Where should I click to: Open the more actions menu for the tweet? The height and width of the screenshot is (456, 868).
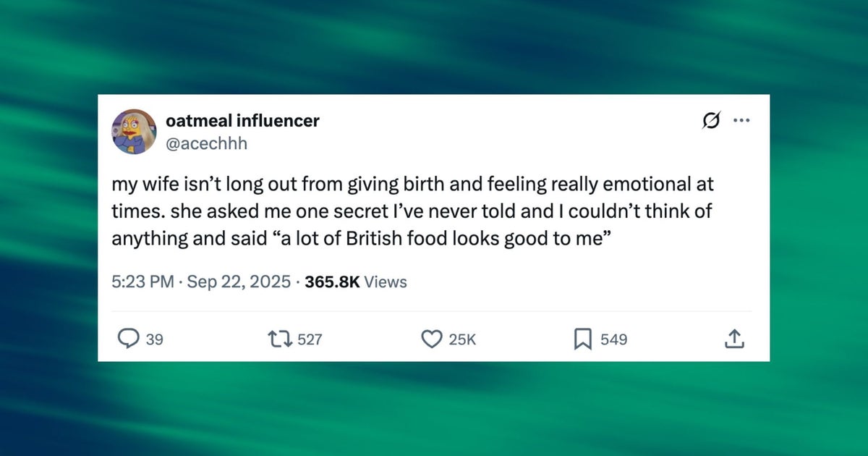pyautogui.click(x=741, y=120)
